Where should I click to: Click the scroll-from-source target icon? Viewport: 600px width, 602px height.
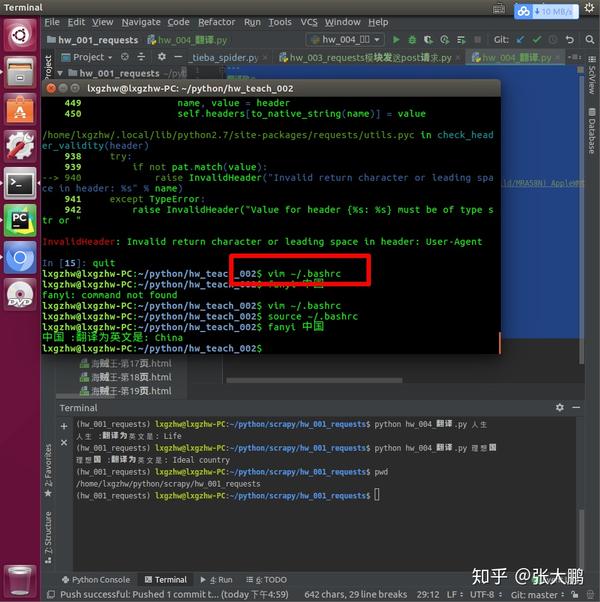tap(125, 57)
